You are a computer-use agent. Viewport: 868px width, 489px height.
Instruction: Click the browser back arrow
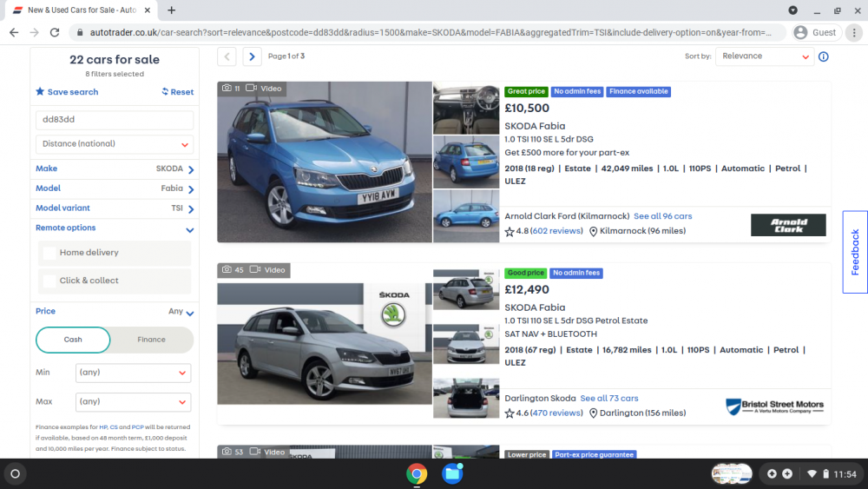pyautogui.click(x=14, y=33)
